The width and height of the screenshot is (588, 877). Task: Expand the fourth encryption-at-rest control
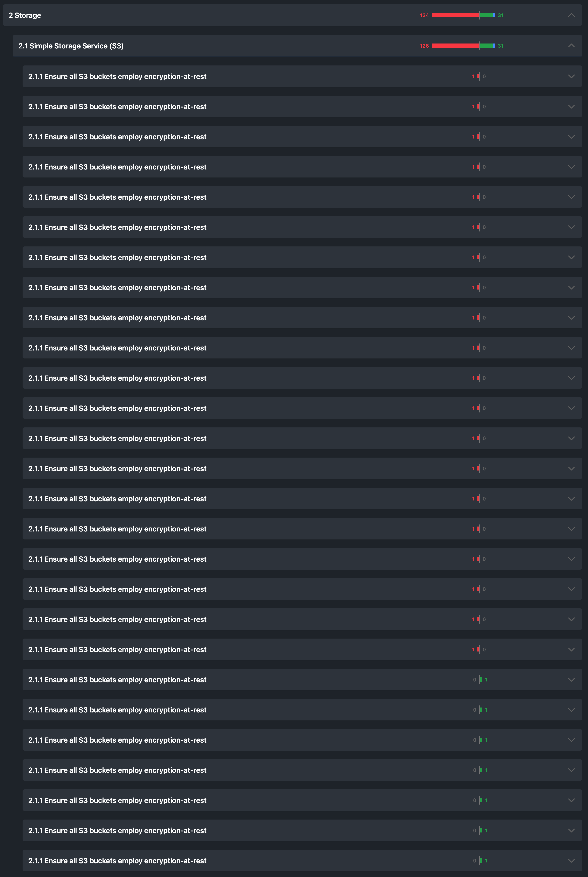point(571,167)
